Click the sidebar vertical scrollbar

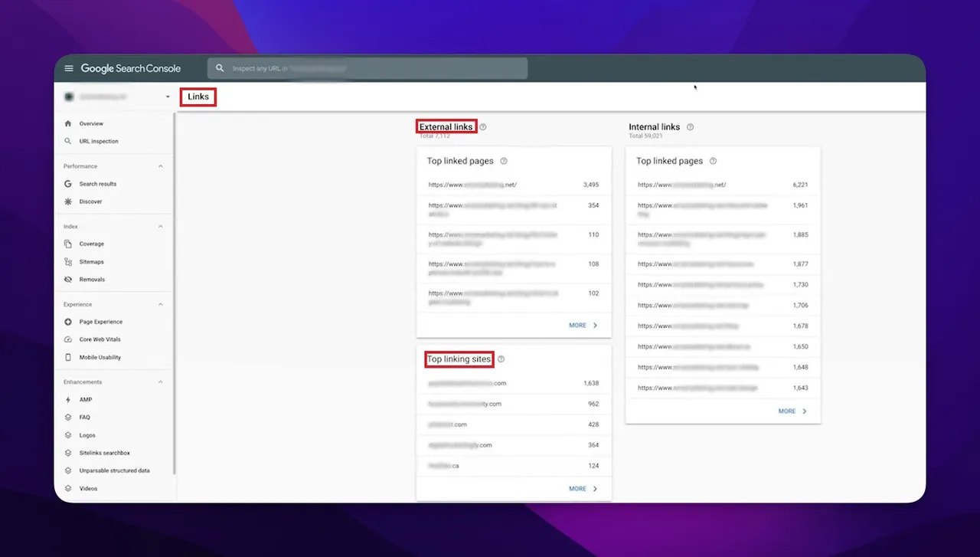[175, 293]
